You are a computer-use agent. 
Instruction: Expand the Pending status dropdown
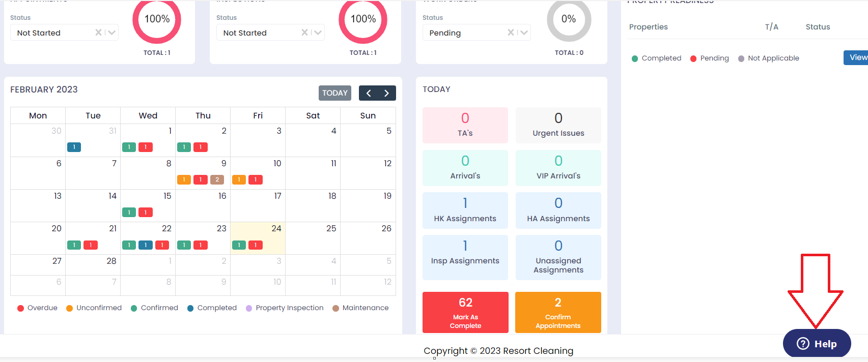pos(524,33)
